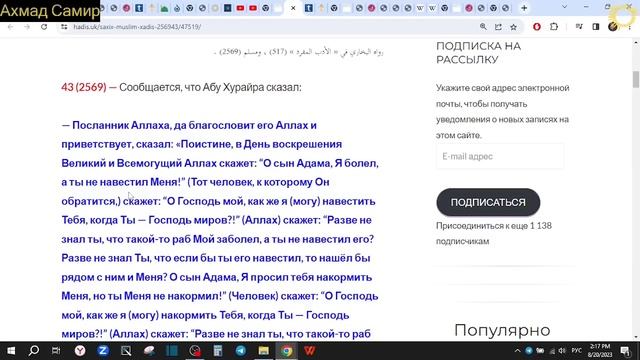Switch to the water drop icon tab

[177, 8]
